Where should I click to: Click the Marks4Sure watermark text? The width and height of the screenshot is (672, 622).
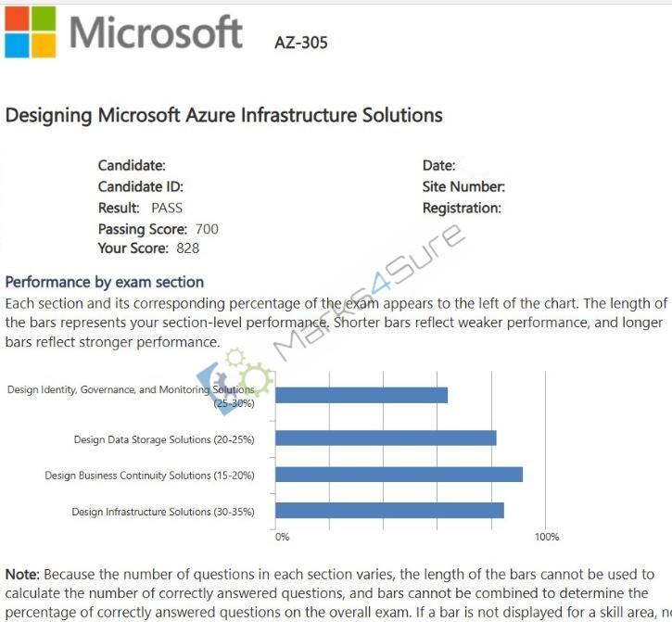click(369, 291)
